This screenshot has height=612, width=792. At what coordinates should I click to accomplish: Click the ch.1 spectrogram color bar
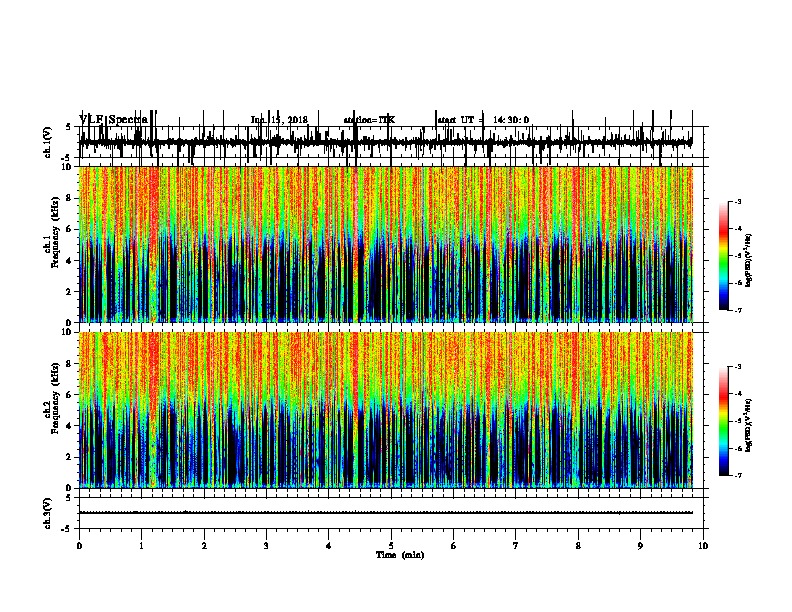coord(724,256)
